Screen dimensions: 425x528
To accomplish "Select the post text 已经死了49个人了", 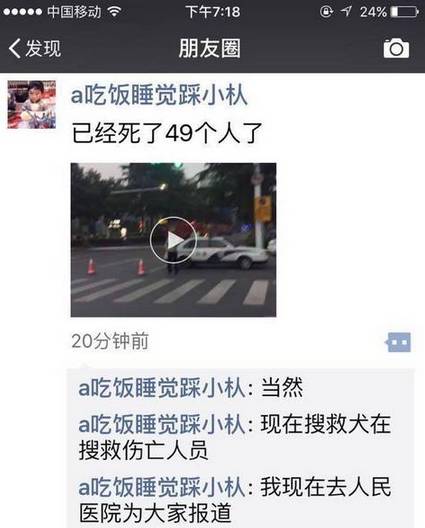I will point(167,133).
